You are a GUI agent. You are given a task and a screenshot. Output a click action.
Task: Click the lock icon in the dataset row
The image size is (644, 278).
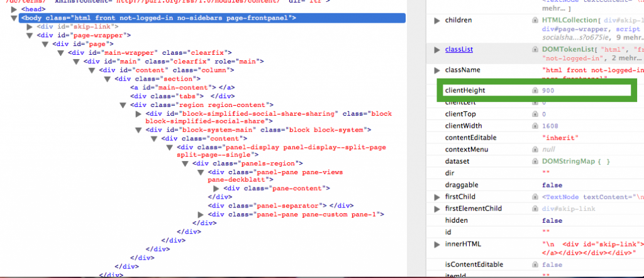(x=535, y=162)
